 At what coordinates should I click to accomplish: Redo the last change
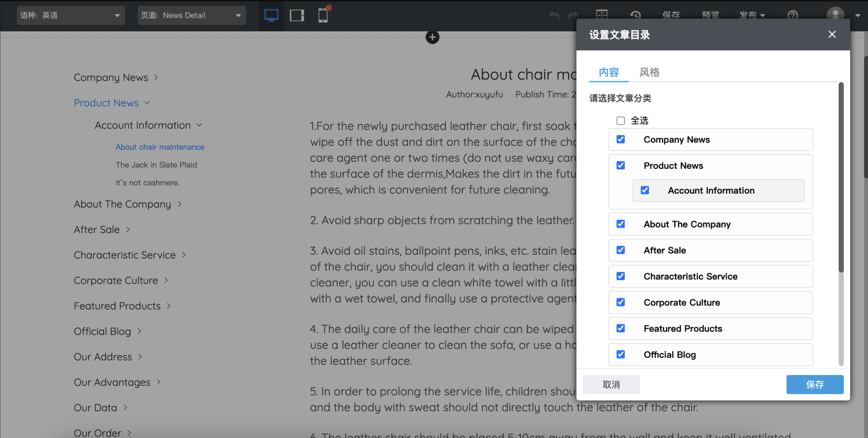(572, 15)
